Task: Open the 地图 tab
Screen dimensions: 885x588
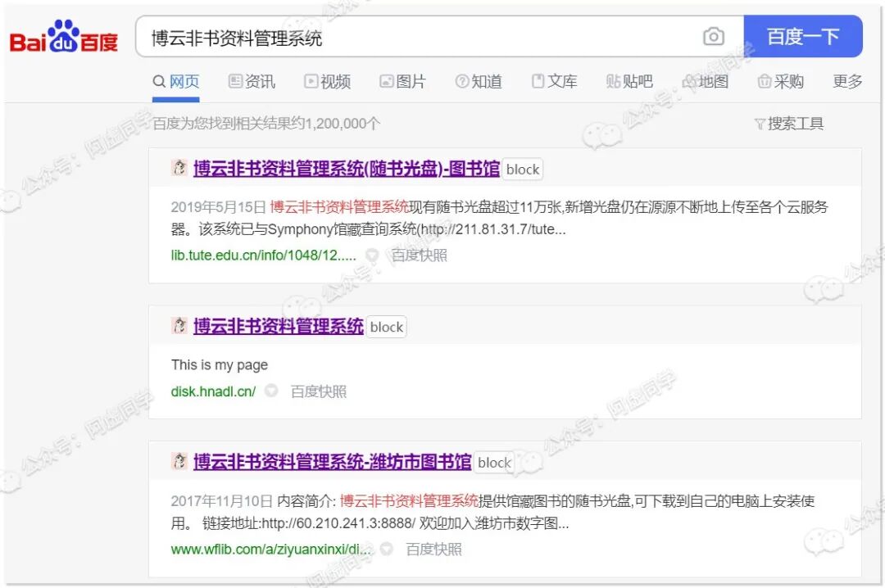Action: (x=705, y=82)
